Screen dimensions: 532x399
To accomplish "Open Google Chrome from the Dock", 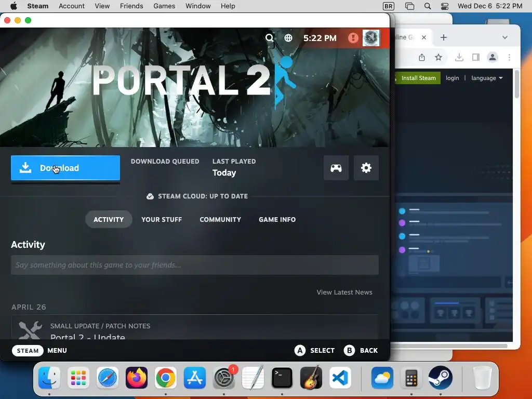I will point(166,378).
